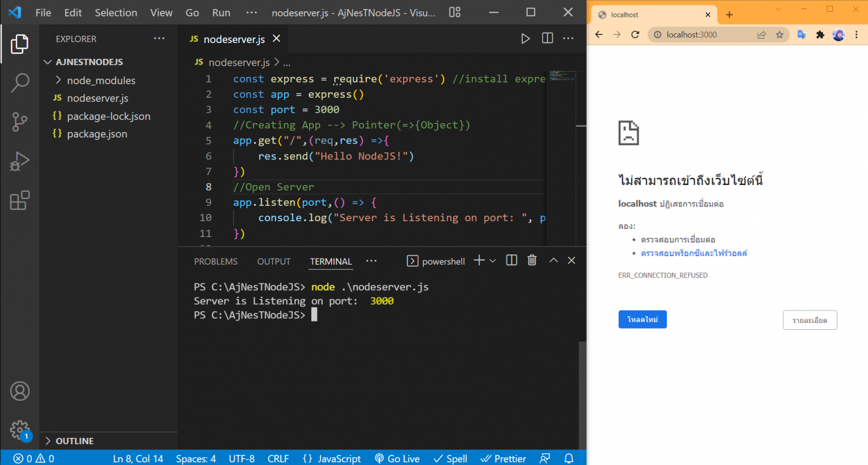The image size is (868, 465).
Task: Switch to the PROBLEMS tab
Action: 215,261
